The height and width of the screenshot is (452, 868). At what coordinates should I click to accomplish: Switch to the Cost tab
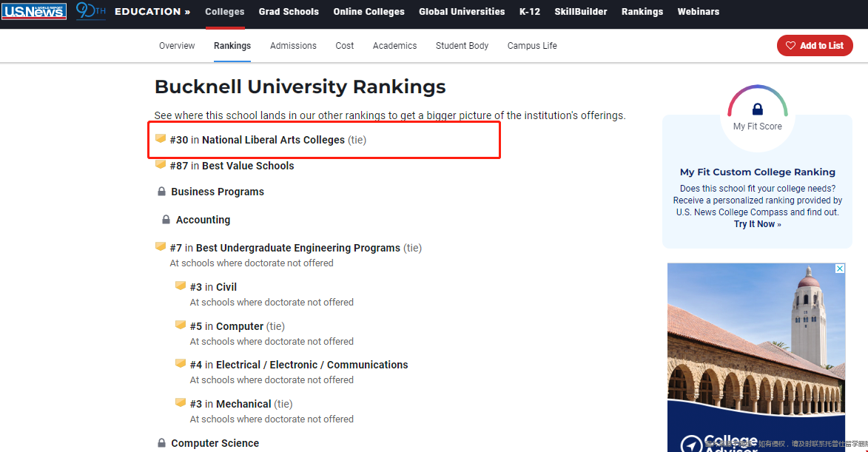click(344, 46)
